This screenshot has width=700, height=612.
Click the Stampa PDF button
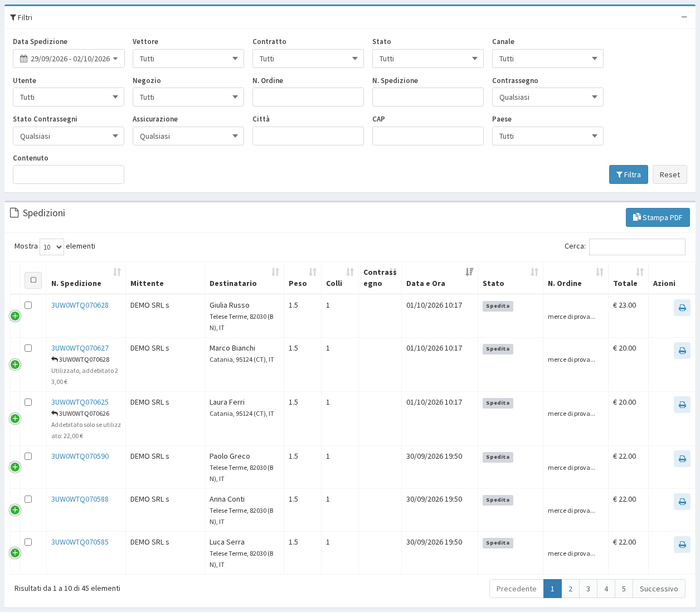point(658,217)
